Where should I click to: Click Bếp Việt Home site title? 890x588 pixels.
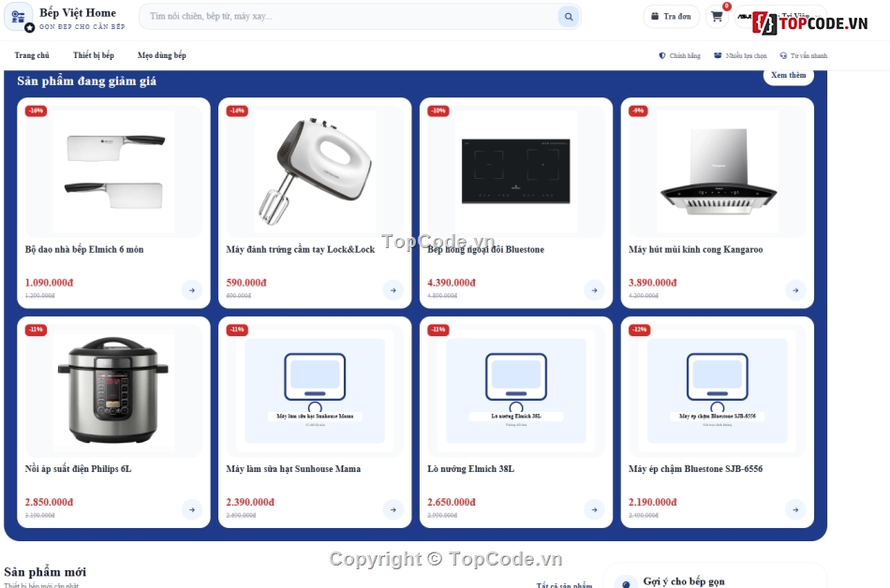pos(78,12)
